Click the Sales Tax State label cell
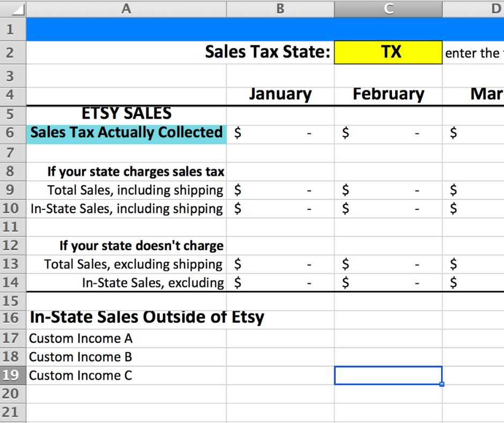The image size is (504, 423). (267, 52)
